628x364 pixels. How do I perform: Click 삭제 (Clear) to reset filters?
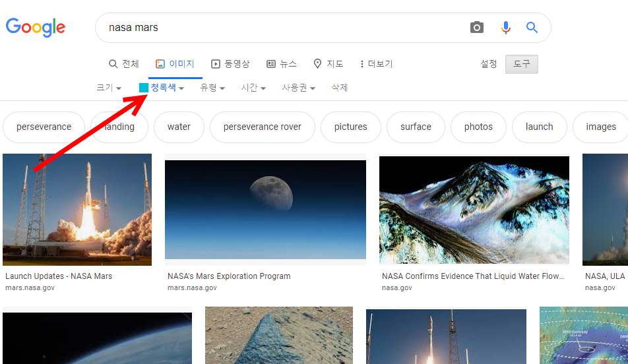tap(339, 87)
